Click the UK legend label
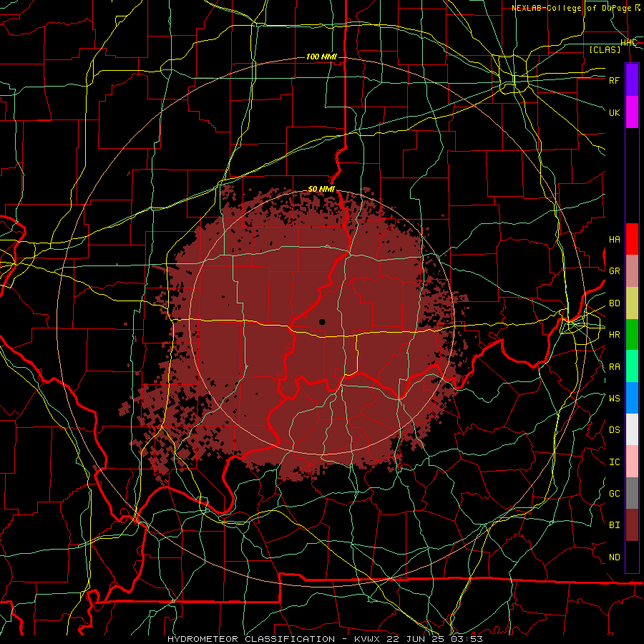Screen dimensions: 644x644 (614, 112)
